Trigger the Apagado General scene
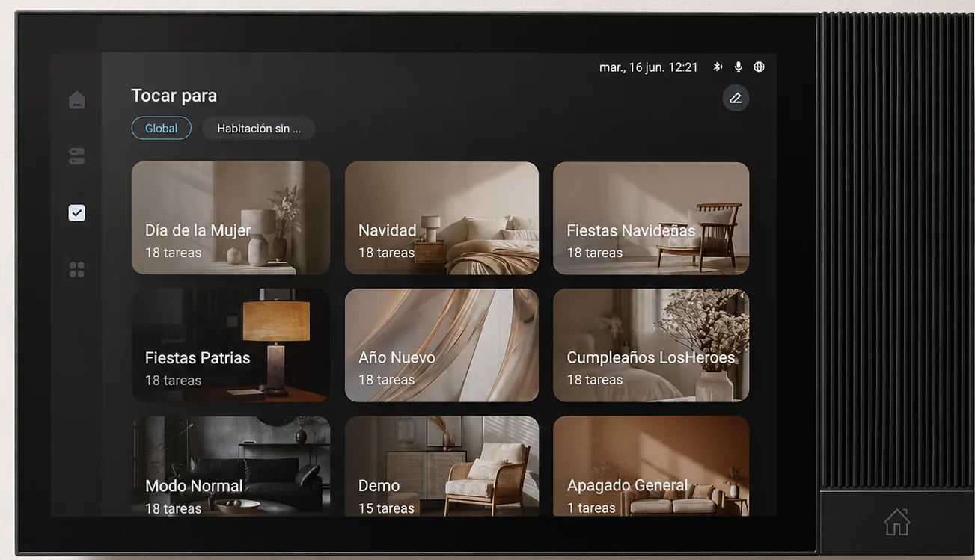 point(651,466)
